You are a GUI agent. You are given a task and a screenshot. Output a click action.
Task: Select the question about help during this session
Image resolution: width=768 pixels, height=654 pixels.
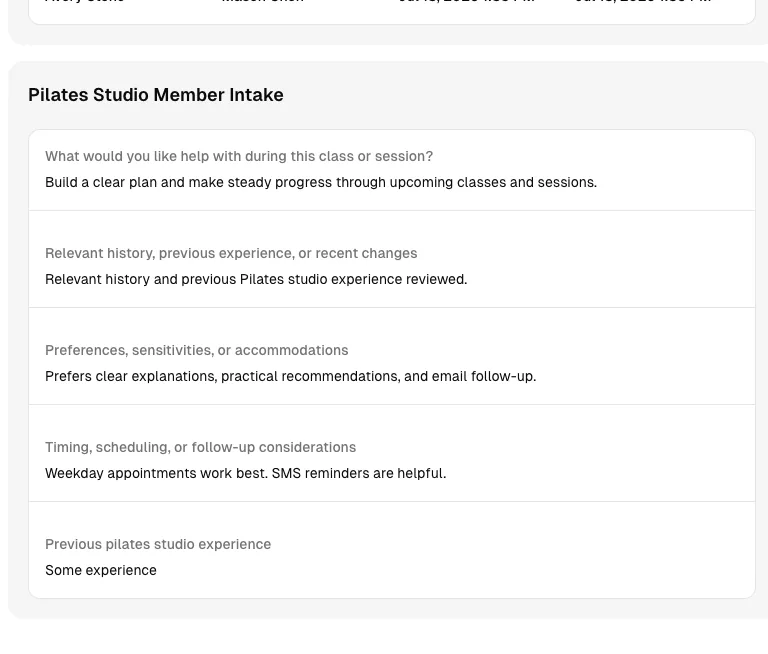click(239, 156)
